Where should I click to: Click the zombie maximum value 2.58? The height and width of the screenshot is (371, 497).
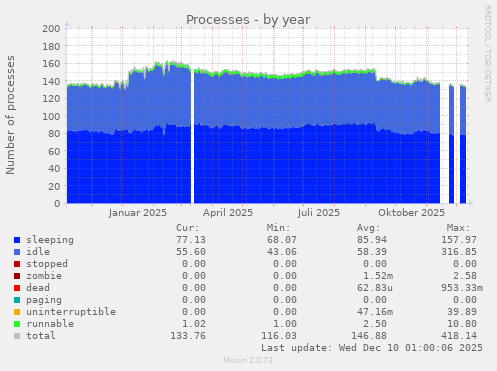pyautogui.click(x=465, y=276)
